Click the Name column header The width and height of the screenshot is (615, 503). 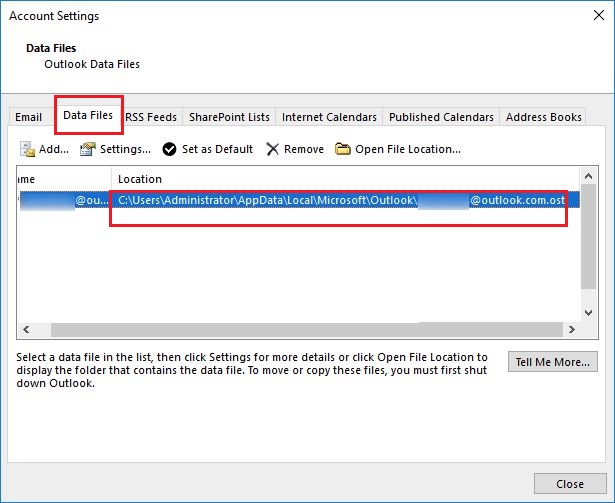[x=64, y=179]
